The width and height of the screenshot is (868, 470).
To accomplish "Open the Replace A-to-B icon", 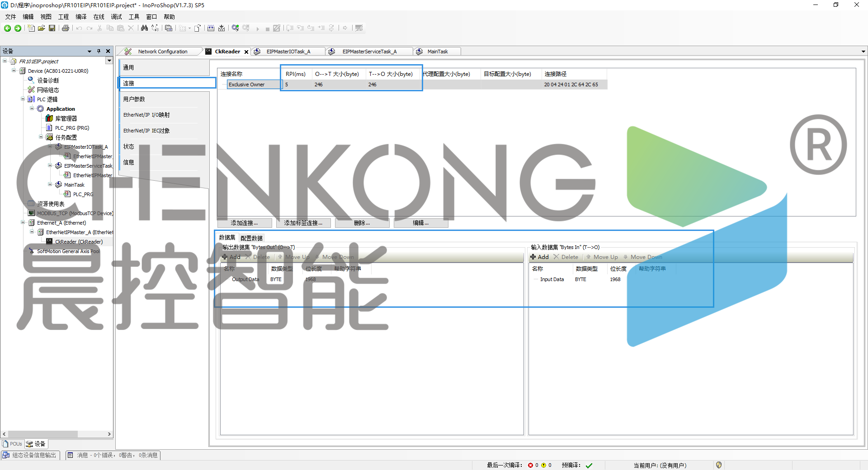I will click(155, 28).
